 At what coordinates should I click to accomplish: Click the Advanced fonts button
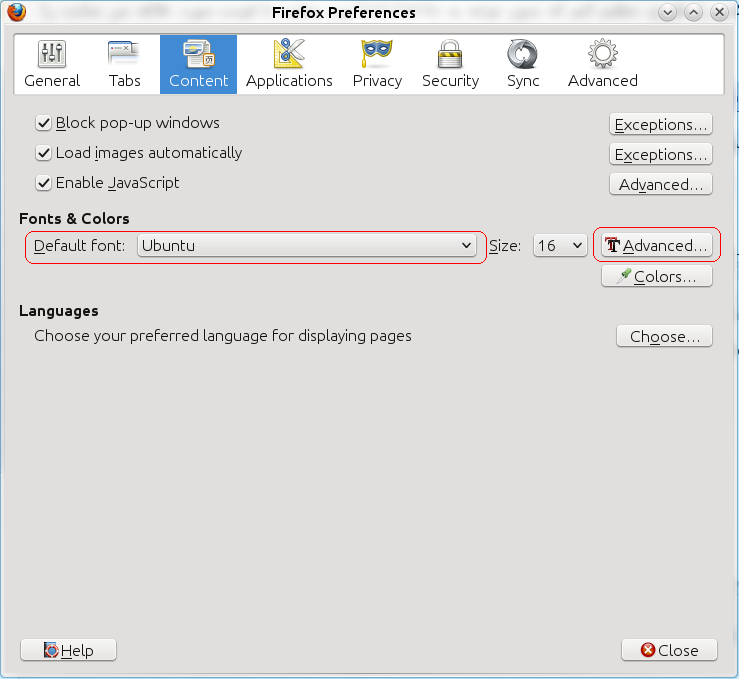(657, 245)
